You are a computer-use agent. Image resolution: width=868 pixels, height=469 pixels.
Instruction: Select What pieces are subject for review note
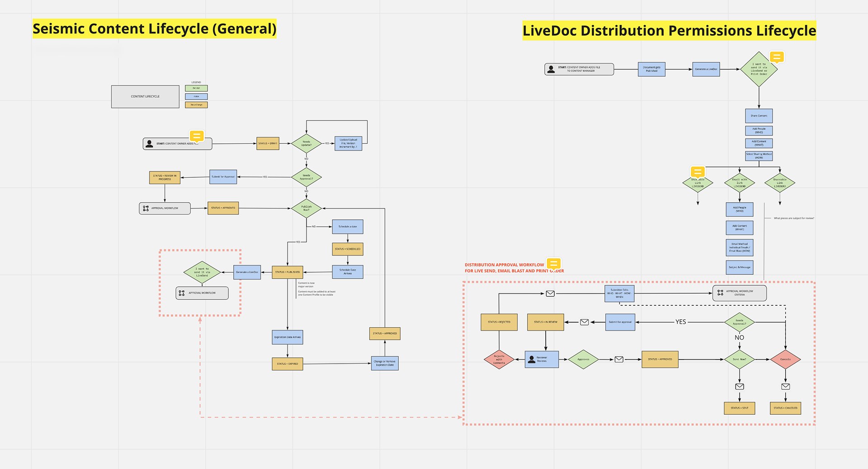[x=794, y=218]
